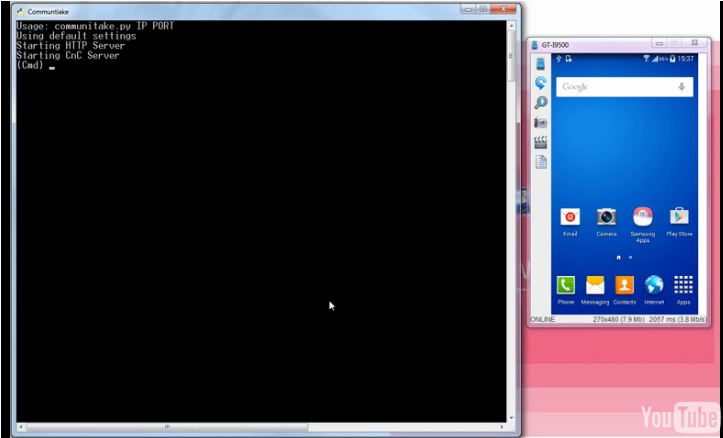Open the Email app on the phone
This screenshot has height=438, width=723.
tap(570, 217)
